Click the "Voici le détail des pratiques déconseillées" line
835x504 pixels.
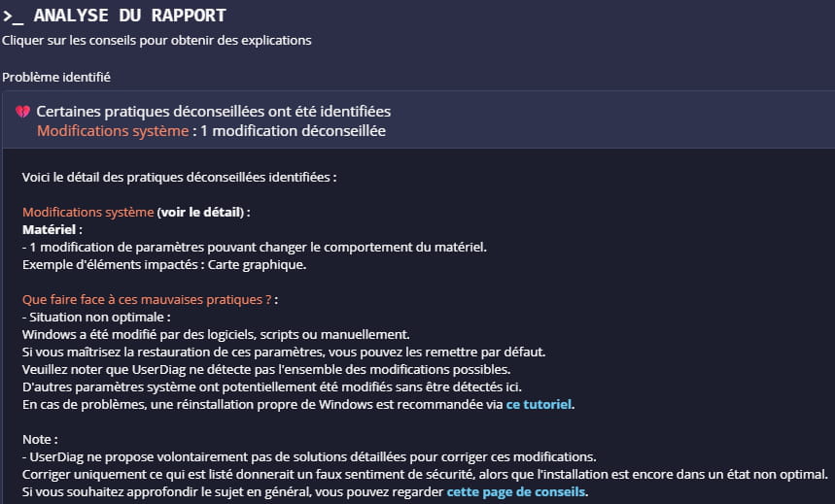tap(179, 178)
